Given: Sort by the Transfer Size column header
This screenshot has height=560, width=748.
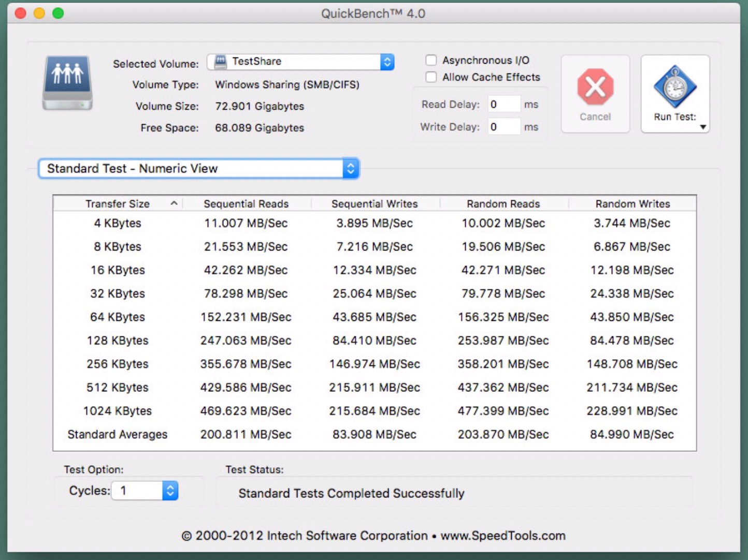Looking at the screenshot, I should click(118, 204).
